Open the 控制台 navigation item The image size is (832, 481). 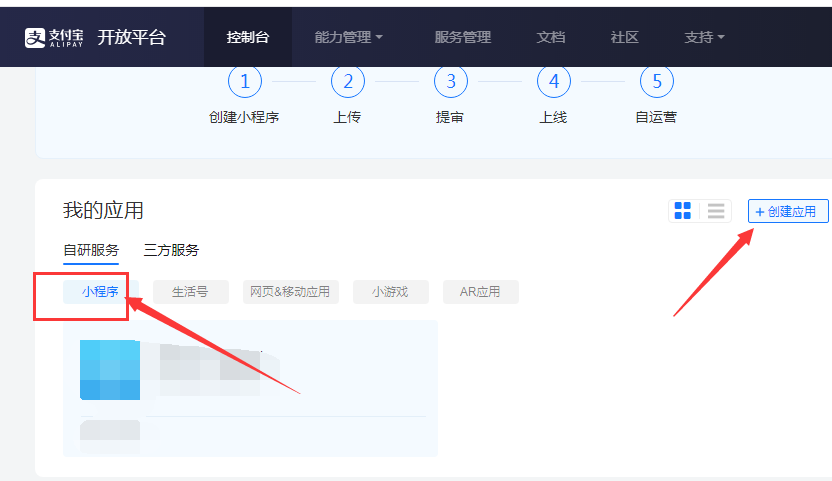[247, 37]
